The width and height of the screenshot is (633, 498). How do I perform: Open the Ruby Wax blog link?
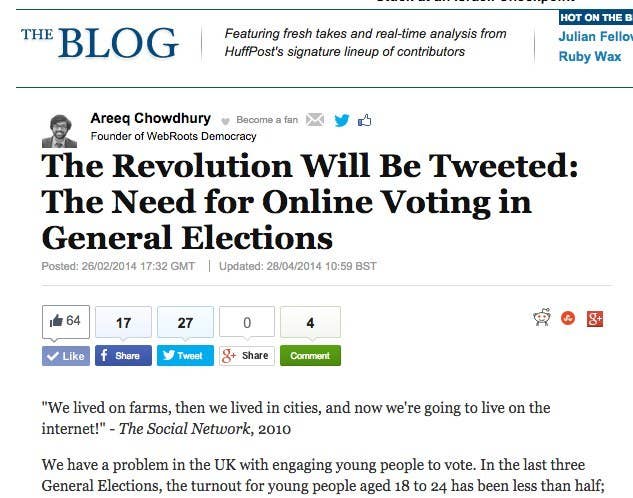(590, 56)
